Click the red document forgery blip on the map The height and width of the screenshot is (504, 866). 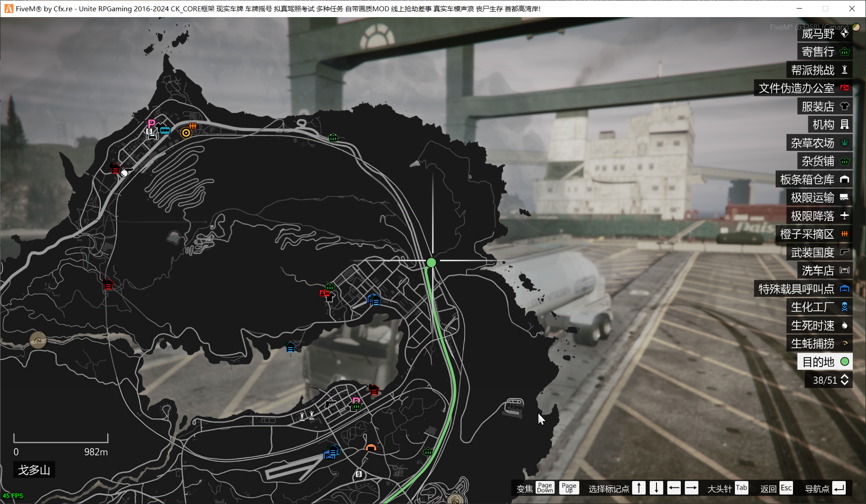324,293
